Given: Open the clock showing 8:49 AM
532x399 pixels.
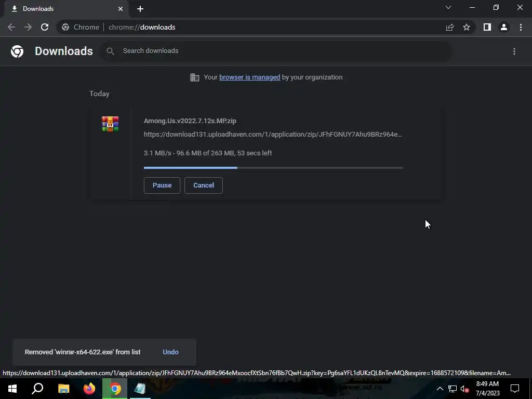Looking at the screenshot, I should (487, 389).
